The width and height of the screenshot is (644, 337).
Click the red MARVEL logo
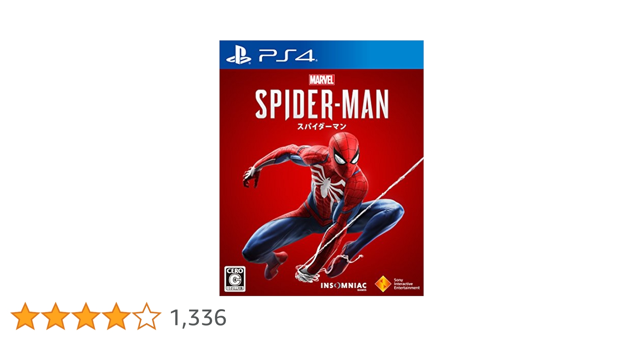322,80
